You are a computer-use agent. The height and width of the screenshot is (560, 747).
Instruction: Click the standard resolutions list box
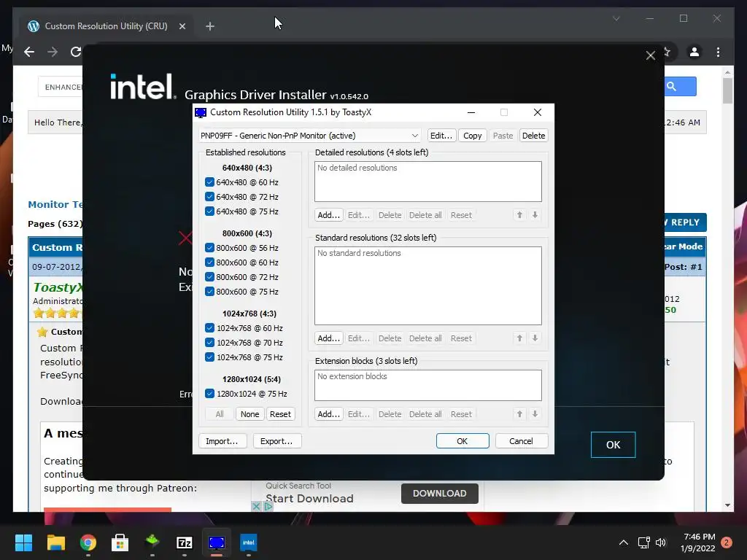(x=427, y=286)
